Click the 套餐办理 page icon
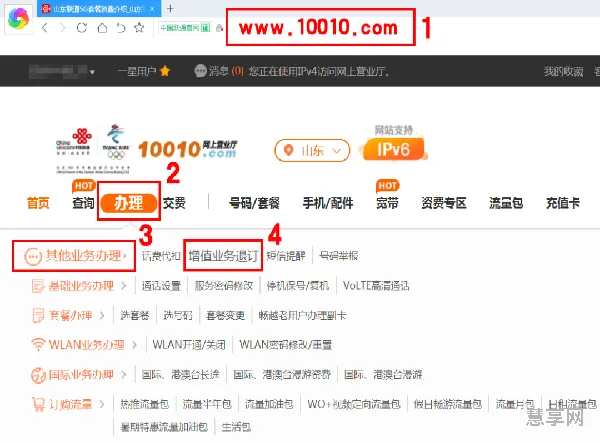 (38, 316)
